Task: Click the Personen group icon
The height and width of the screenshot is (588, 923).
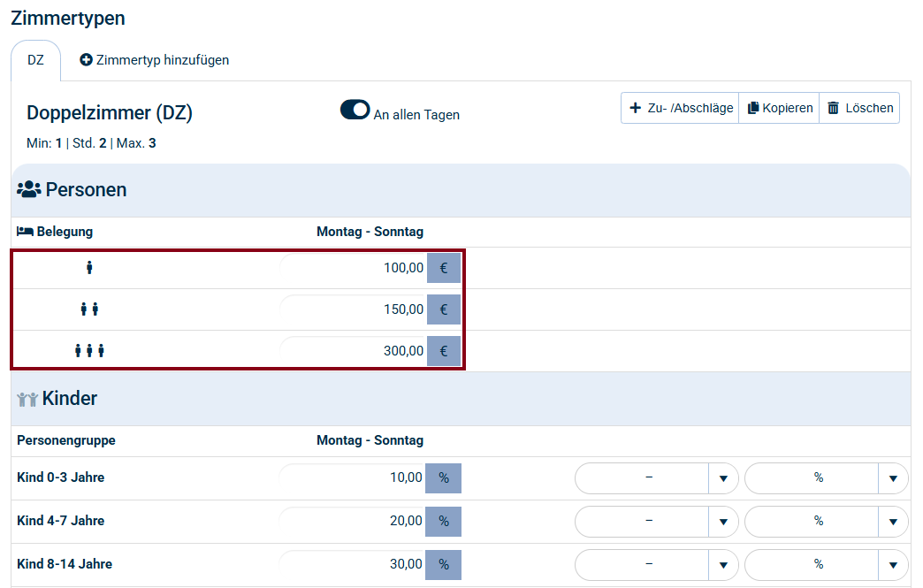Action: tap(29, 189)
